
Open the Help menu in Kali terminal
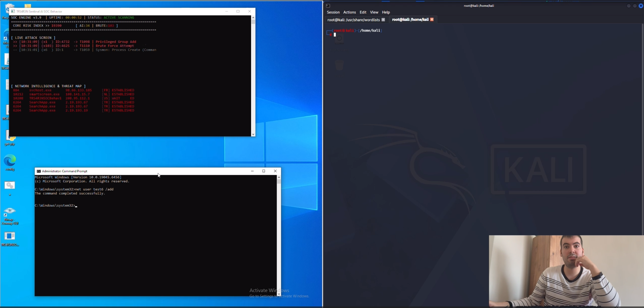pos(386,12)
